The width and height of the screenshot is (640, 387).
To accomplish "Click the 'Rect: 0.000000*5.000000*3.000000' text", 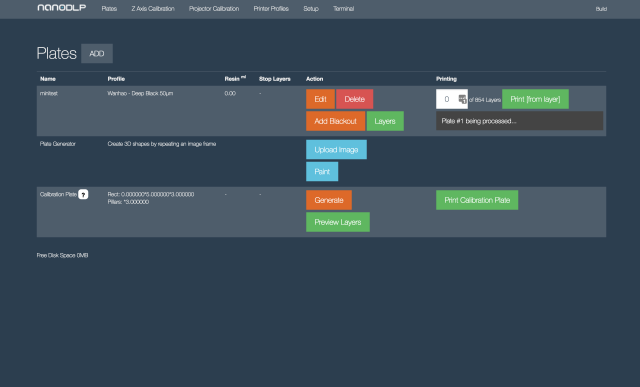I will (151, 194).
